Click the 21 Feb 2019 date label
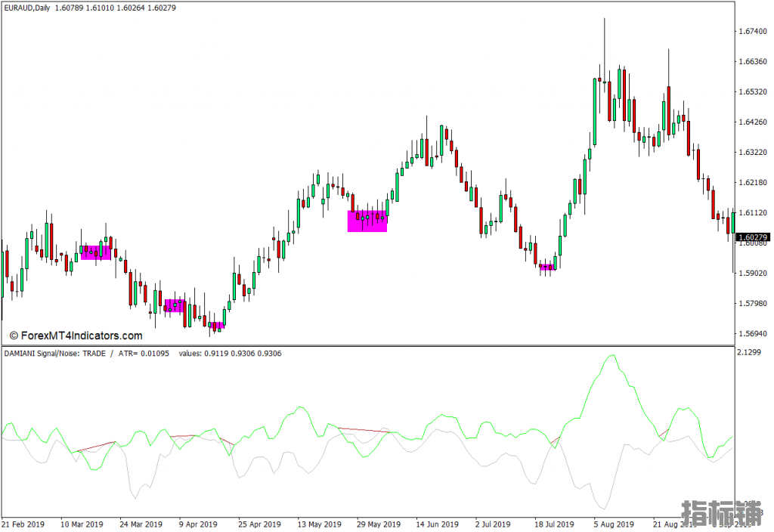 click(23, 524)
